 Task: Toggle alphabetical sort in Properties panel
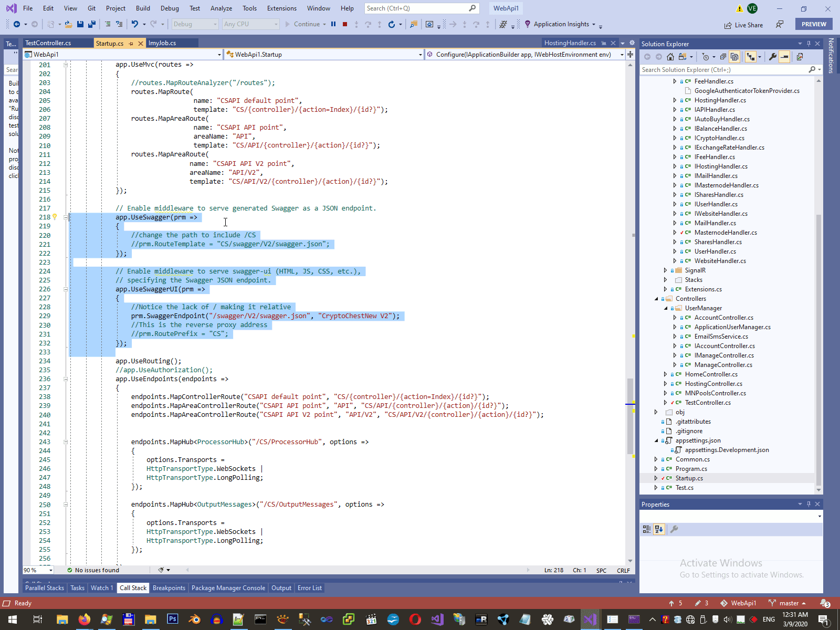click(659, 529)
